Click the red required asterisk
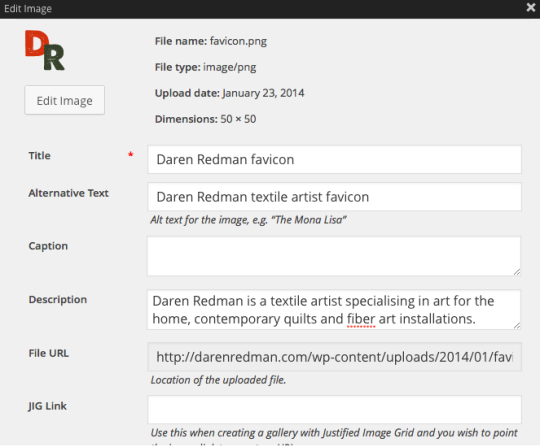The image size is (540, 447). (x=131, y=154)
